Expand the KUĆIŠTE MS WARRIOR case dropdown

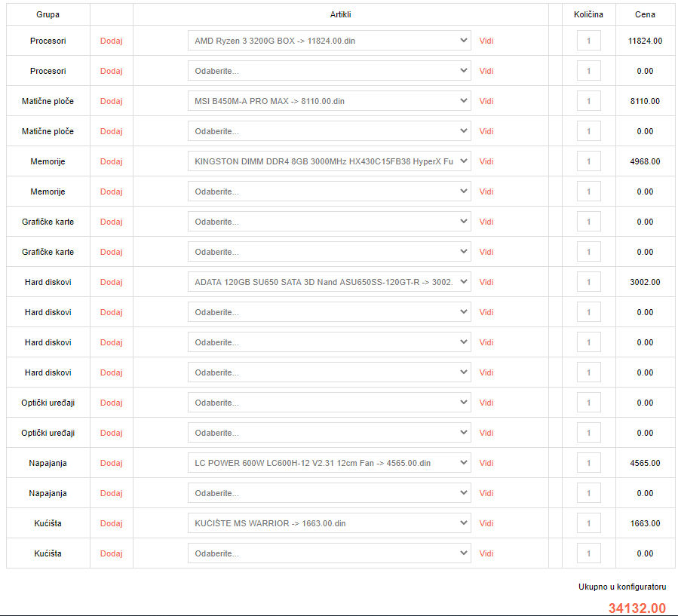[329, 523]
